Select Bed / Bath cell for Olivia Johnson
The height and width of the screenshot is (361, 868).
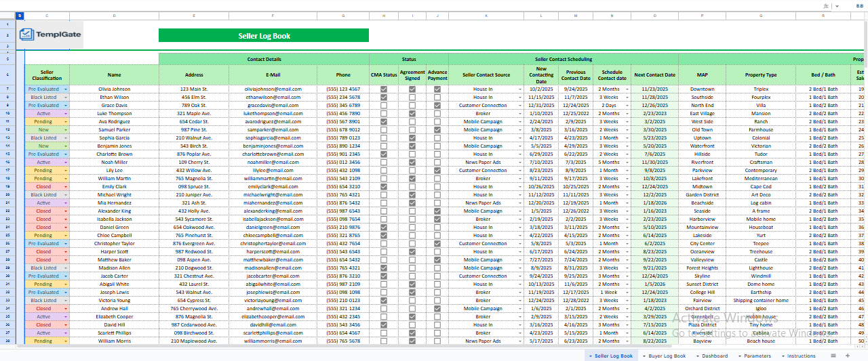(x=822, y=89)
